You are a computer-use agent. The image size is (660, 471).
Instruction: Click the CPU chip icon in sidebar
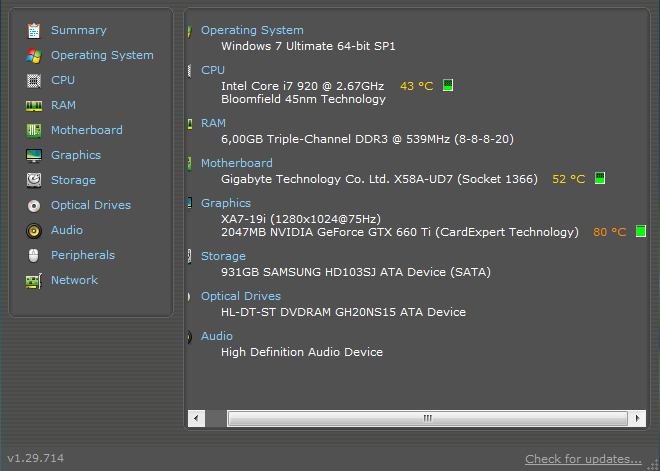click(34, 80)
